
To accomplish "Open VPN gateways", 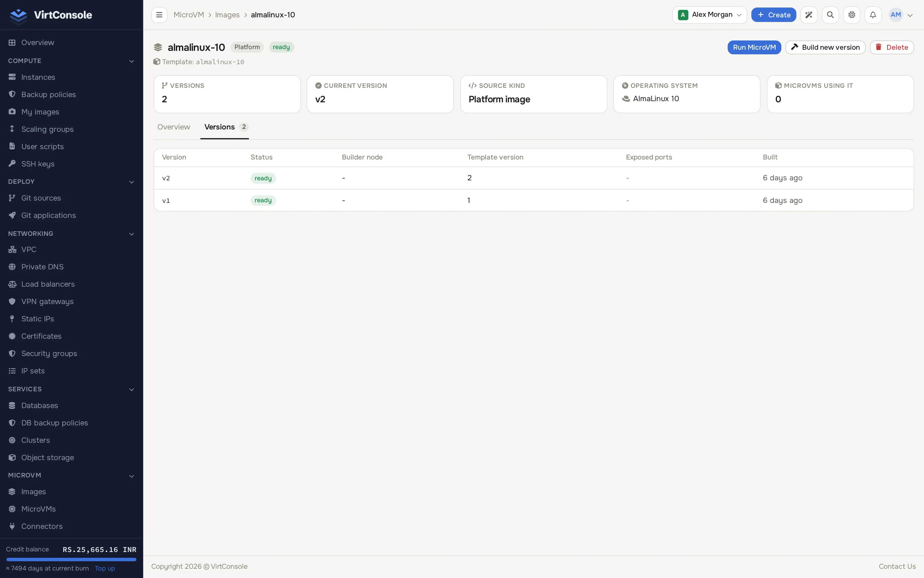I will [47, 302].
